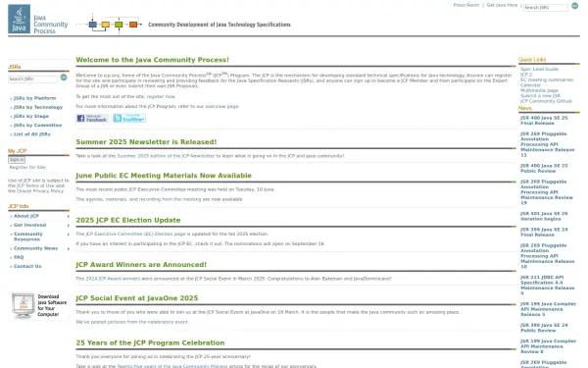Click the sidebar Search JSRs input field

tap(32, 79)
